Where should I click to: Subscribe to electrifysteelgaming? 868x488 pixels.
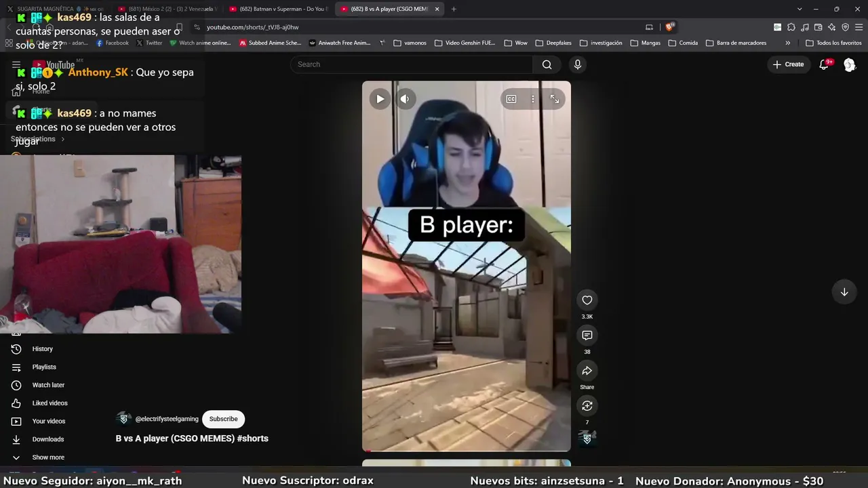pyautogui.click(x=223, y=419)
